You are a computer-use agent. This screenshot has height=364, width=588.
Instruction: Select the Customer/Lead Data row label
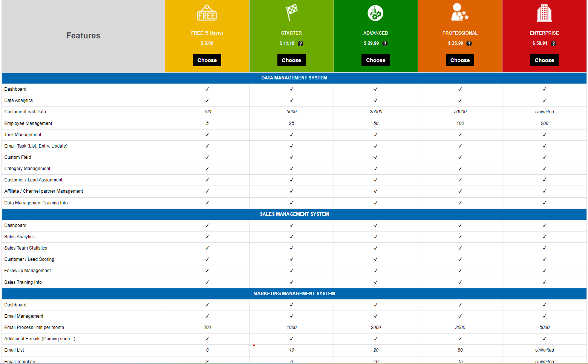tap(25, 112)
